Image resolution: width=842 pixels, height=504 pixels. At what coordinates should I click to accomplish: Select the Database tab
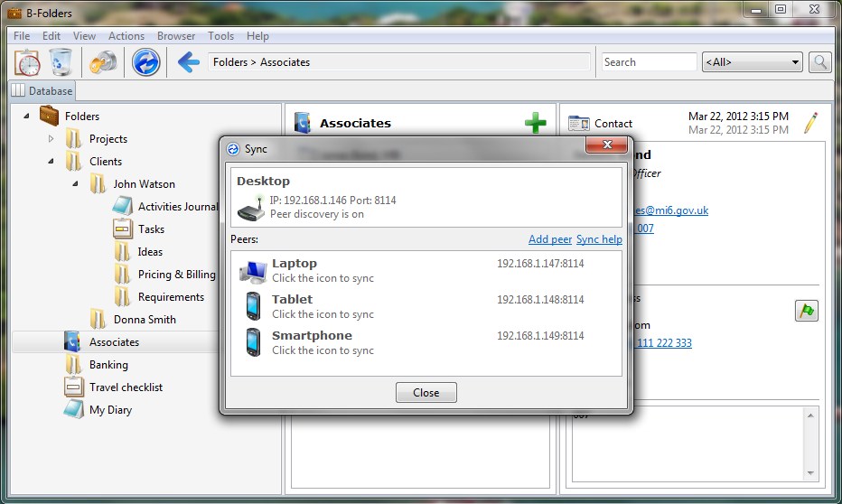(42, 90)
